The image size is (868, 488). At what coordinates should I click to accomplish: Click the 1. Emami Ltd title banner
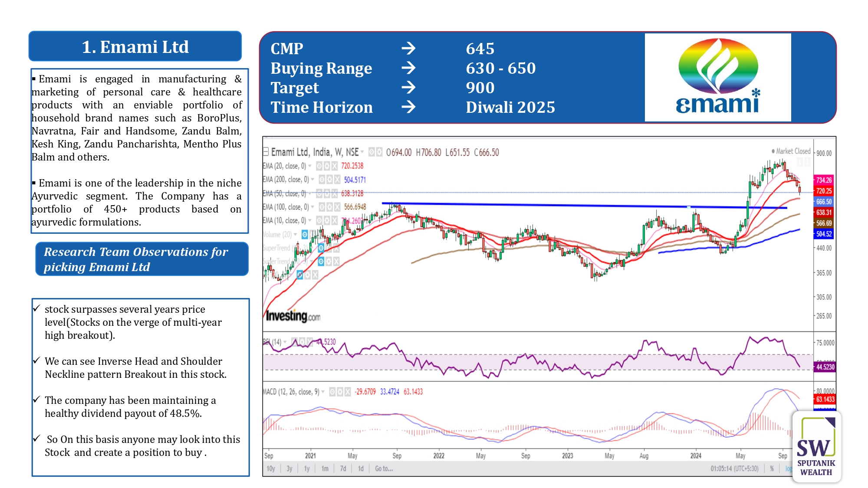click(x=135, y=46)
